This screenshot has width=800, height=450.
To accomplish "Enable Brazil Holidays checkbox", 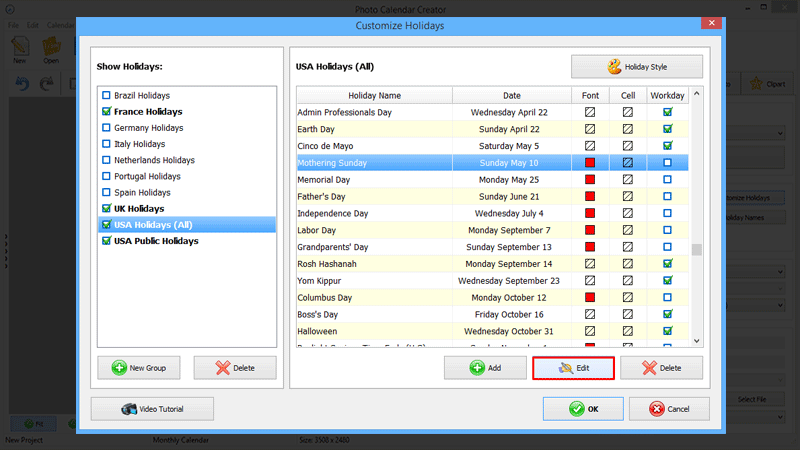I will click(106, 95).
